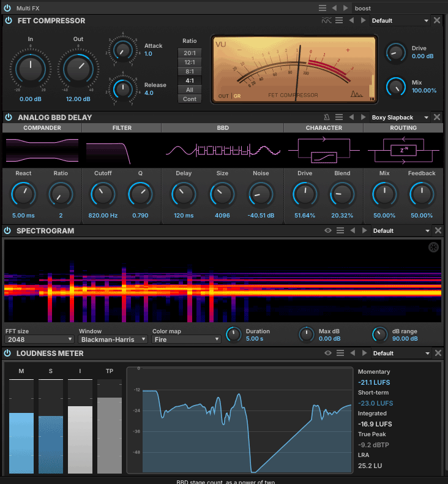Image resolution: width=448 pixels, height=484 pixels.
Task: Select previous BBD Delay preset arrow
Action: [x=351, y=117]
